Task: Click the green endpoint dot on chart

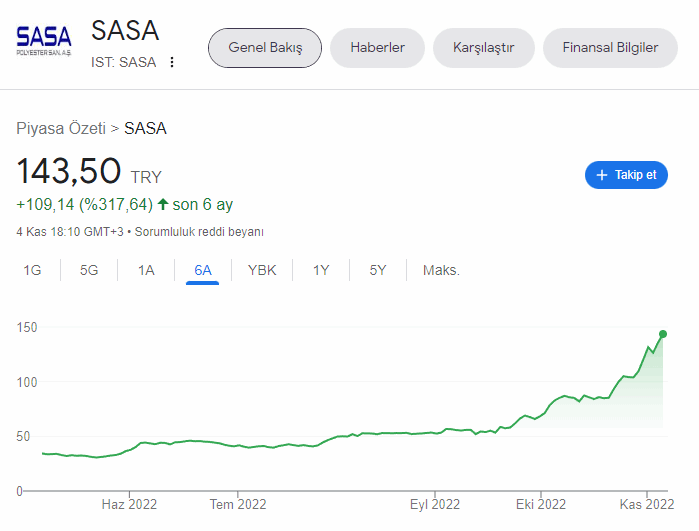Action: pos(663,334)
